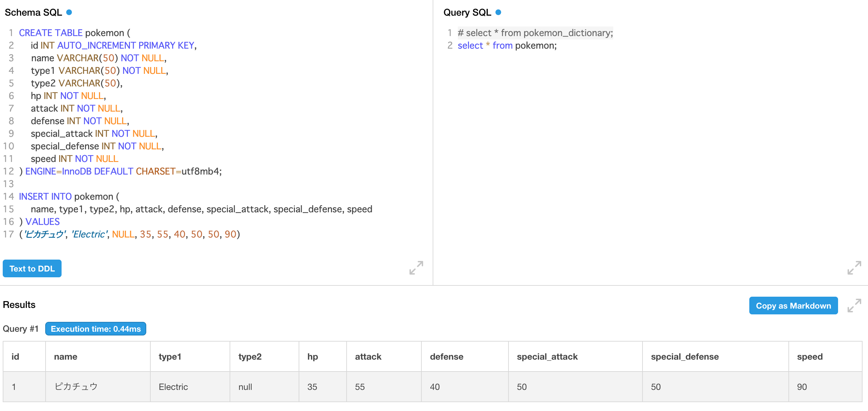
Task: Click the VALUES row with 'ピカチュウ'
Action: (x=130, y=234)
